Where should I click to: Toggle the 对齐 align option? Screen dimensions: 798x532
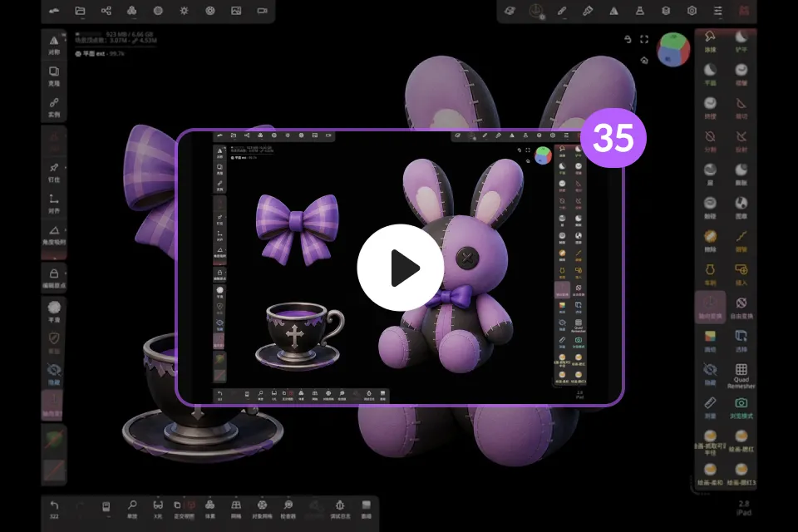click(x=54, y=204)
